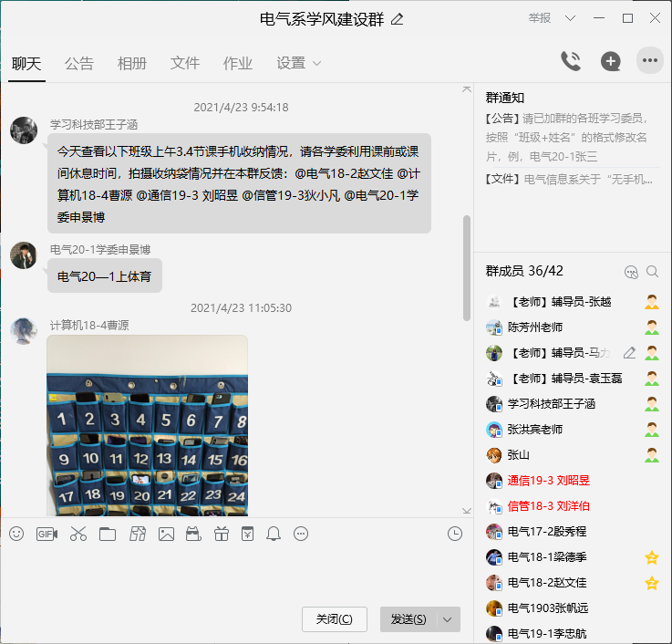Open message history clock icon
The height and width of the screenshot is (644, 672).
coord(455,534)
